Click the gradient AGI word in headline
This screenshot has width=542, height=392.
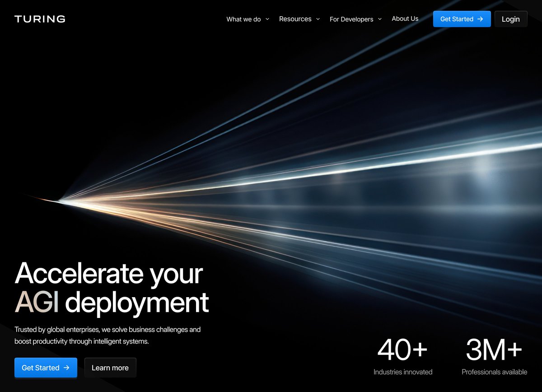37,302
